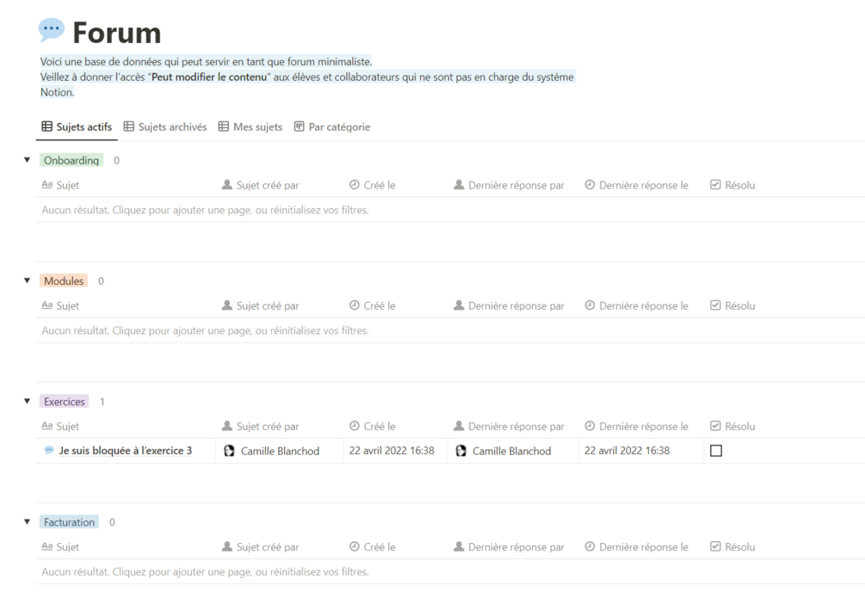Click the speech bubble icon beside exercice 3 topic
The width and height of the screenshot is (865, 616).
(x=49, y=451)
